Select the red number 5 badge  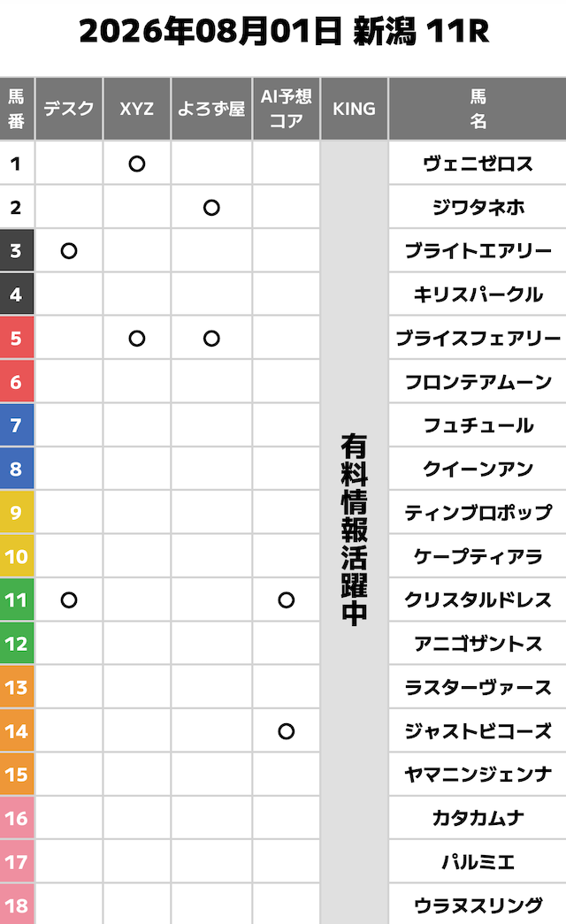[x=17, y=339]
